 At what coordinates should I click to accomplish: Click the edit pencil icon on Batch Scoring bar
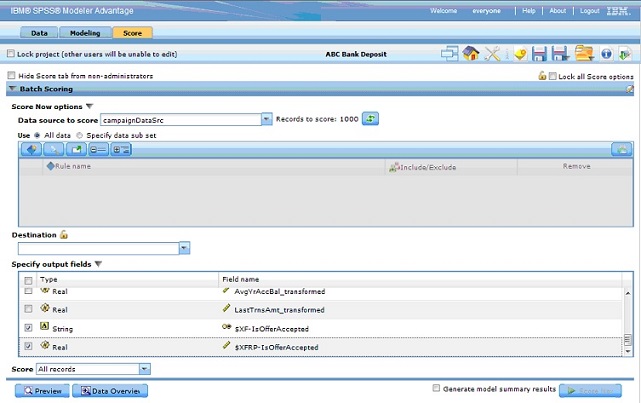tap(630, 89)
